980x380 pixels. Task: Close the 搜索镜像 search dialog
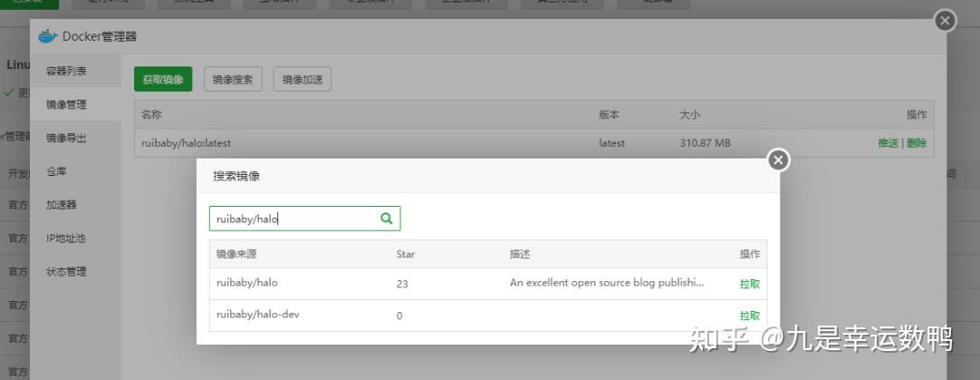click(778, 161)
